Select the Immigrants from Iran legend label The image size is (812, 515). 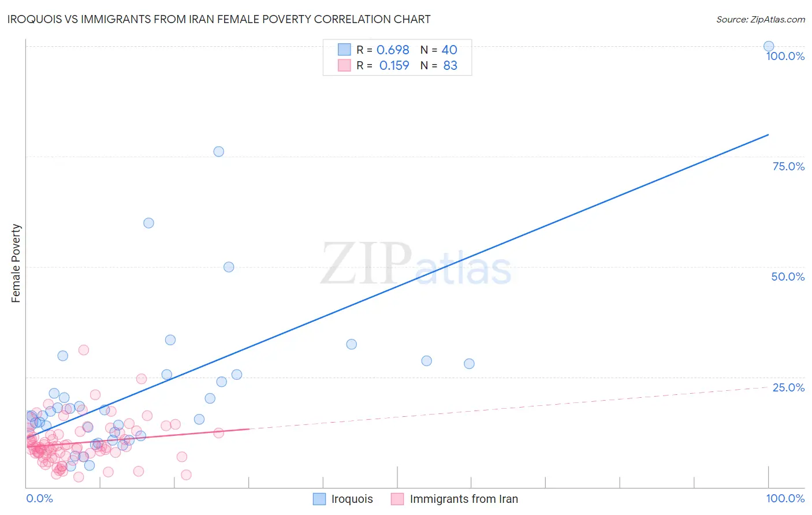[464, 499]
